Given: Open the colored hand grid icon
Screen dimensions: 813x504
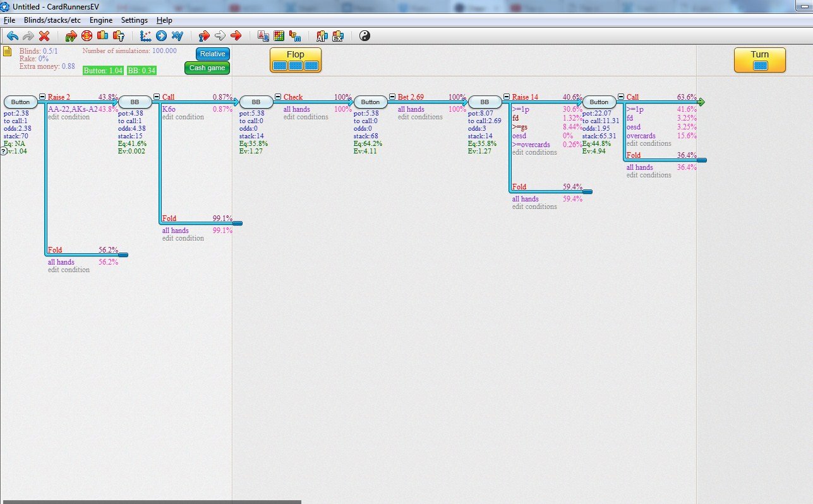Looking at the screenshot, I should [279, 36].
